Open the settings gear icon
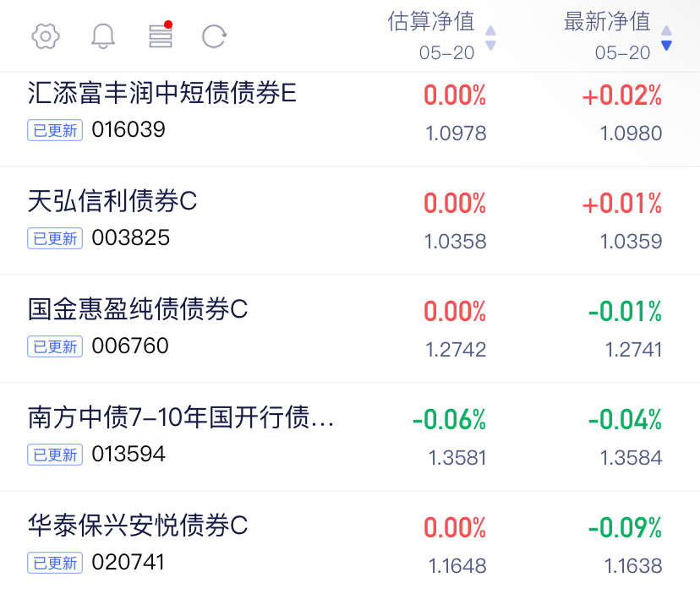Screen dimensions: 700x594 pyautogui.click(x=46, y=35)
